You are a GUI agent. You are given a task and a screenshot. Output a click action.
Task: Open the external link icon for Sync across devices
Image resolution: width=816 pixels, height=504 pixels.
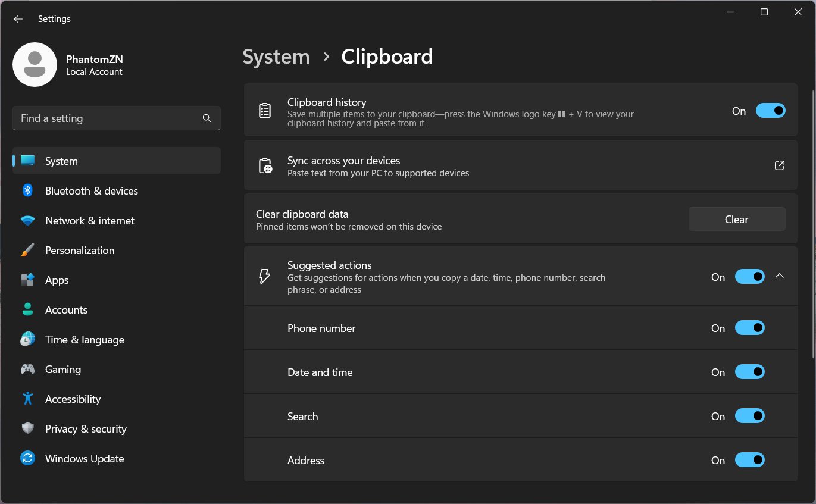[x=779, y=165]
